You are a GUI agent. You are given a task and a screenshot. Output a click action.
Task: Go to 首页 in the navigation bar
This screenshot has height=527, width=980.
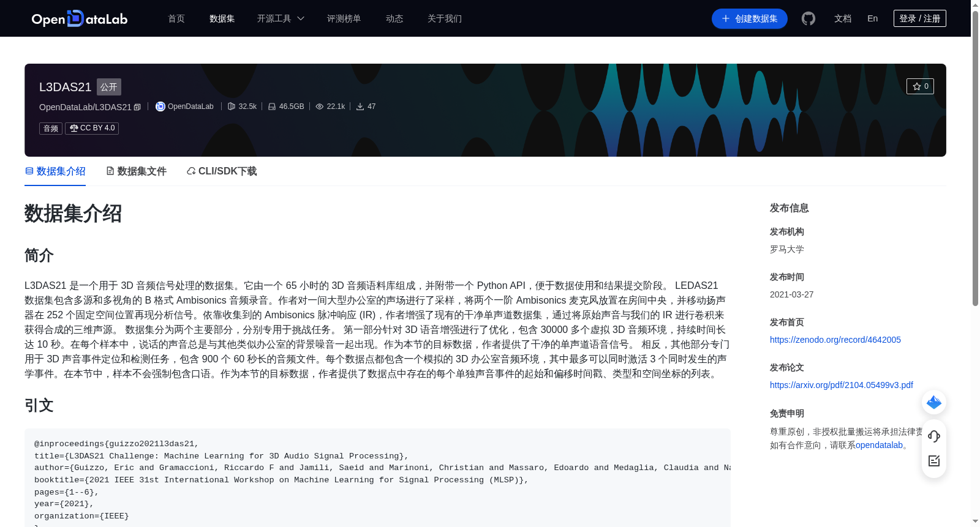[x=176, y=18]
